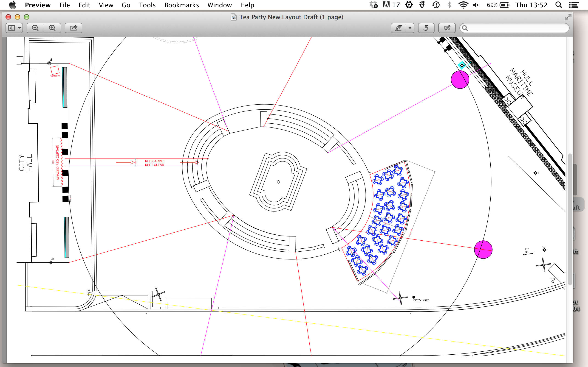Open the sidebar view mode dropdown

pyautogui.click(x=20, y=28)
